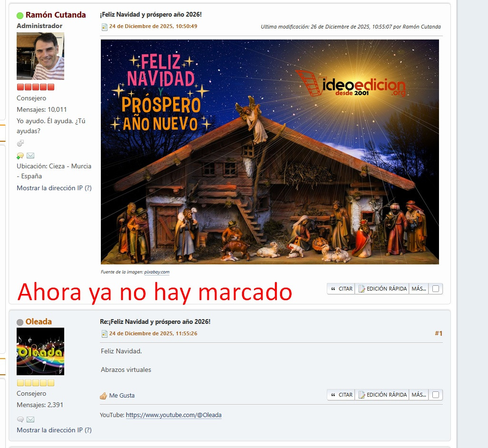Click the Me Gusta thumbs-up icon
The height and width of the screenshot is (448, 488).
(103, 396)
